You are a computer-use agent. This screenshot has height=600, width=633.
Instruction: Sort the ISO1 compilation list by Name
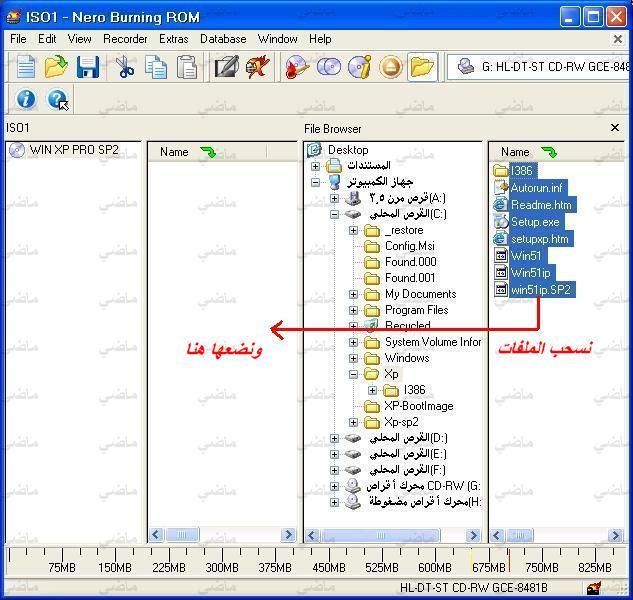click(174, 152)
